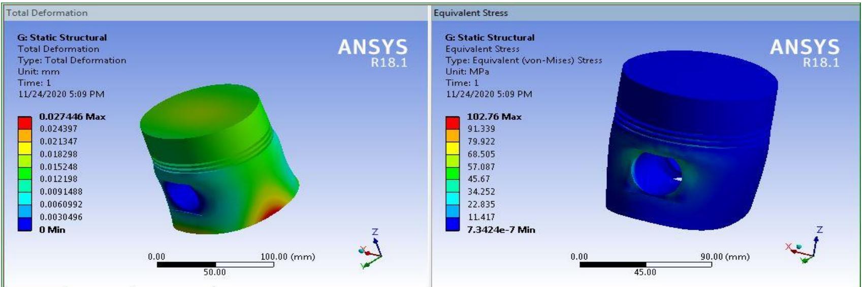Click the 7.3424e-7 Min legend label
Screen dimensions: 868x287
501,230
